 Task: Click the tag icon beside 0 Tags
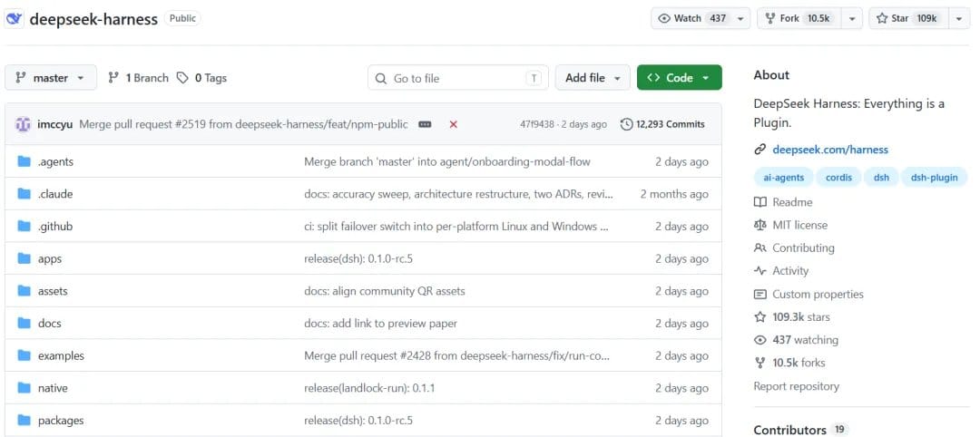click(x=181, y=78)
